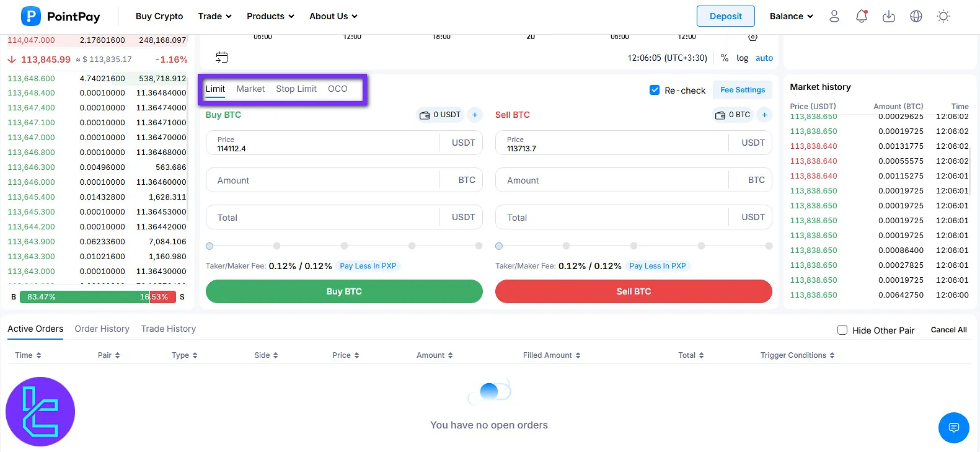The width and height of the screenshot is (980, 452).
Task: Open the language globe icon
Action: pos(916,16)
